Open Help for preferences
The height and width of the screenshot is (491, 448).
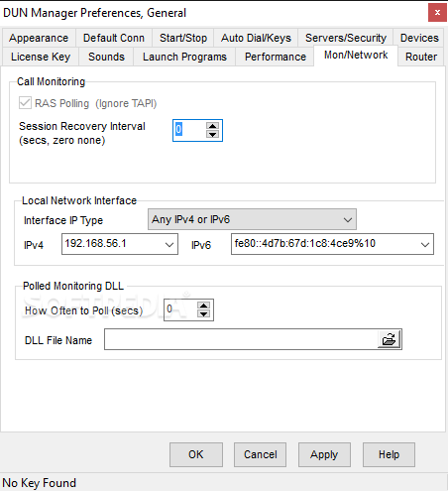coord(389,454)
